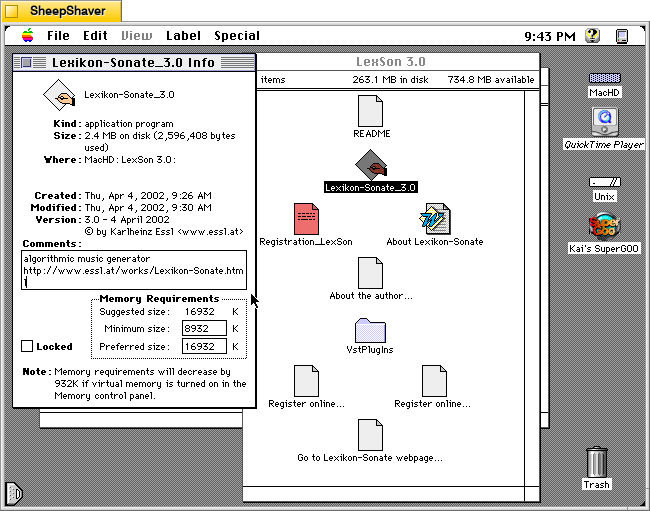
Task: Click the Registration_LexSon file name label
Action: point(306,242)
